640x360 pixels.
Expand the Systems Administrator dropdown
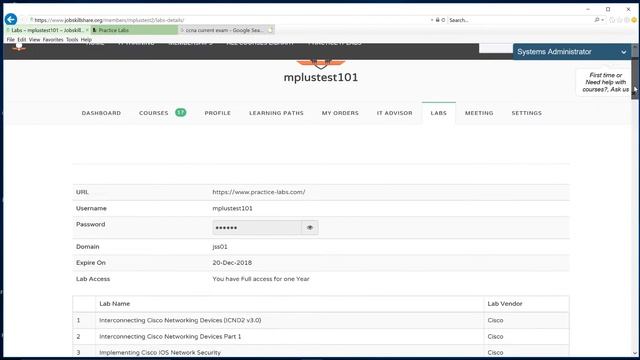click(x=624, y=52)
